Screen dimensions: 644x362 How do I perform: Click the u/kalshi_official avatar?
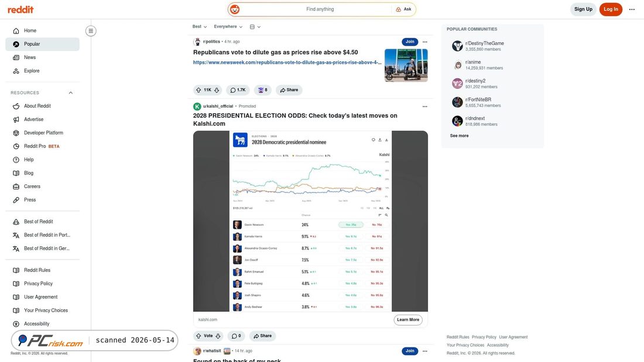coord(197,106)
